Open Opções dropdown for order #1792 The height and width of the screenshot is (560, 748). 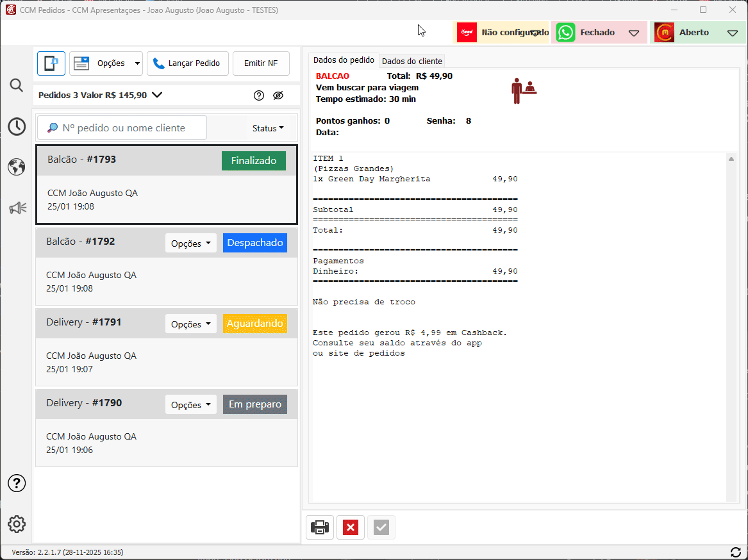(x=190, y=243)
